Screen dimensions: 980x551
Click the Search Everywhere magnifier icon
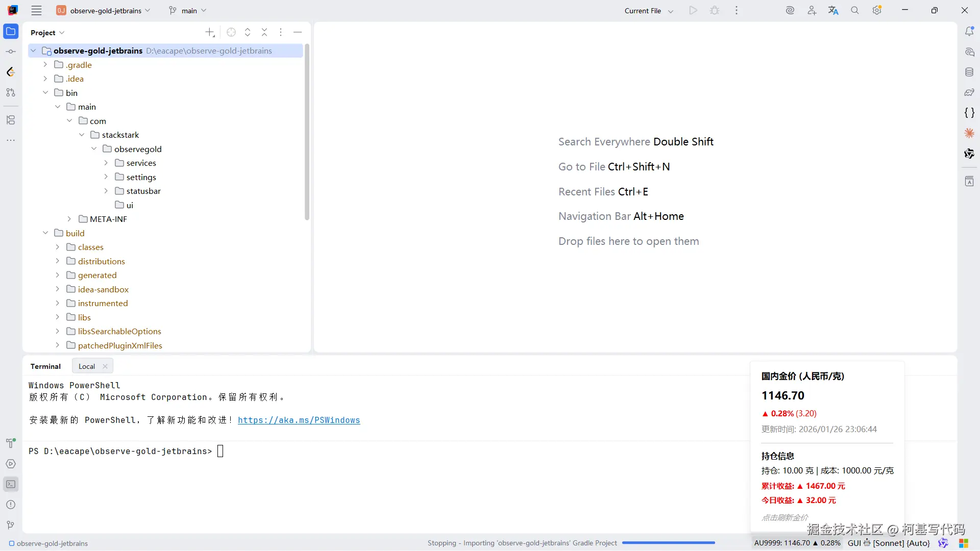coord(854,10)
